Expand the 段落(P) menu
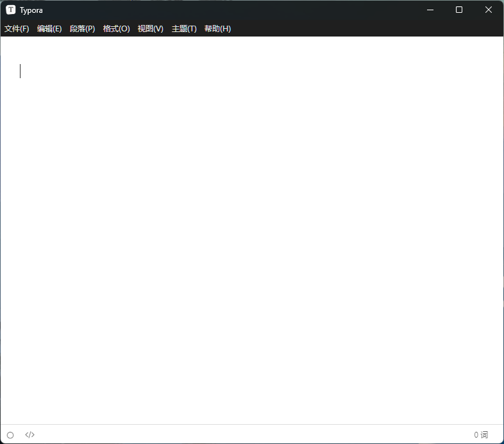The image size is (504, 444). coord(82,29)
